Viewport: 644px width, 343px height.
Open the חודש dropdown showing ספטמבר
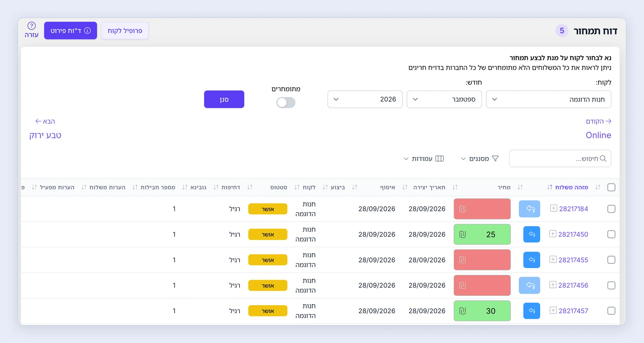pyautogui.click(x=444, y=99)
